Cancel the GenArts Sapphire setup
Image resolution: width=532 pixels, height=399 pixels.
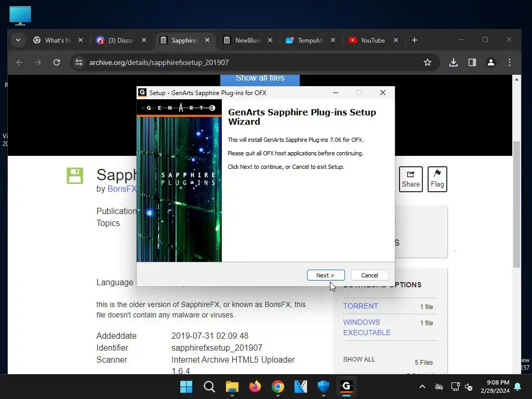pyautogui.click(x=369, y=275)
